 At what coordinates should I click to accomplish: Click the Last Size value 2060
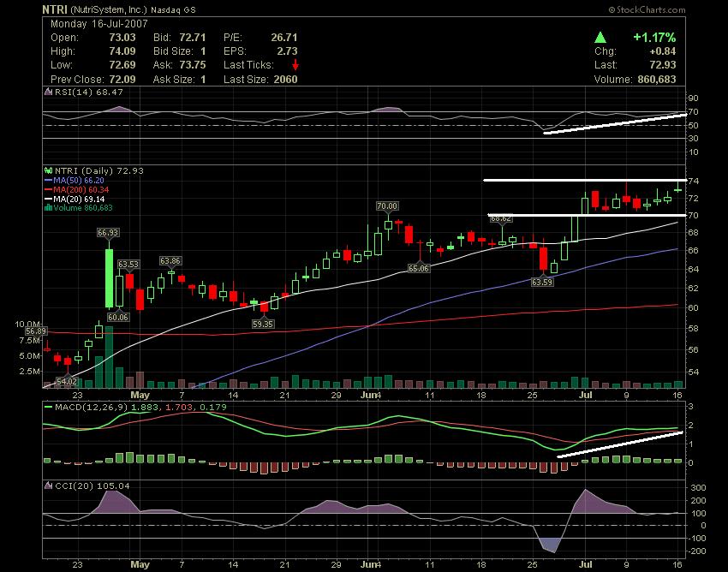pyautogui.click(x=285, y=80)
